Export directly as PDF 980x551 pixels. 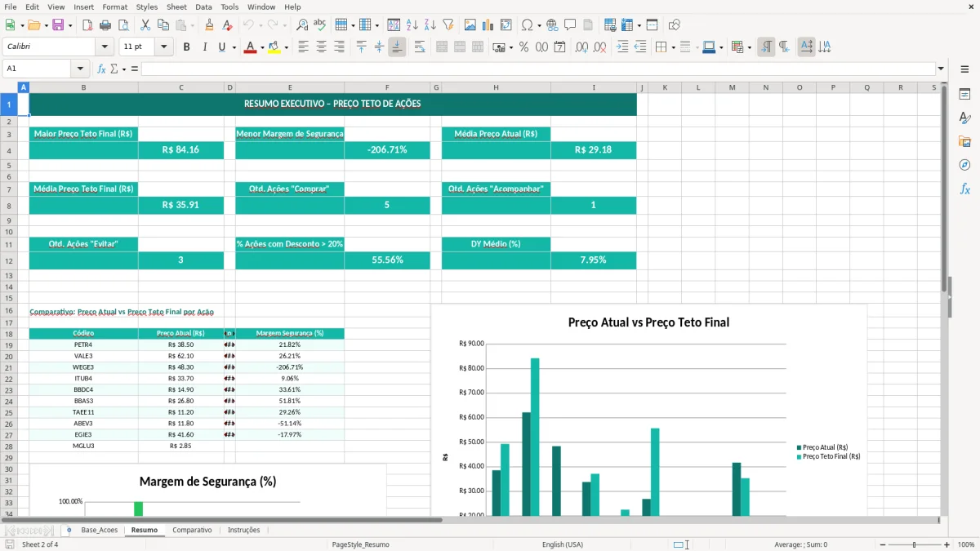point(87,25)
